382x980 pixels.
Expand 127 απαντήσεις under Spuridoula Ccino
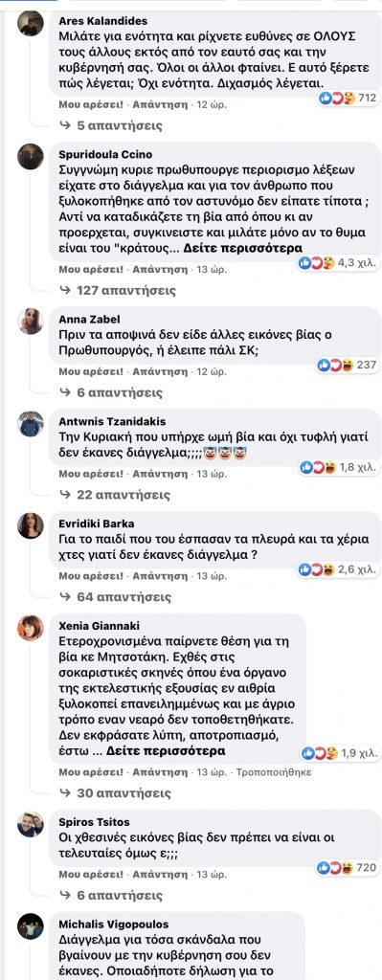[x=118, y=291]
